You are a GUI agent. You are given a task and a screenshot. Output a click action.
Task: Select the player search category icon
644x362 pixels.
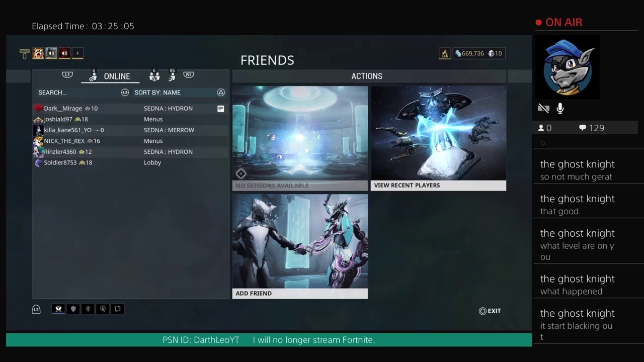coord(103,309)
